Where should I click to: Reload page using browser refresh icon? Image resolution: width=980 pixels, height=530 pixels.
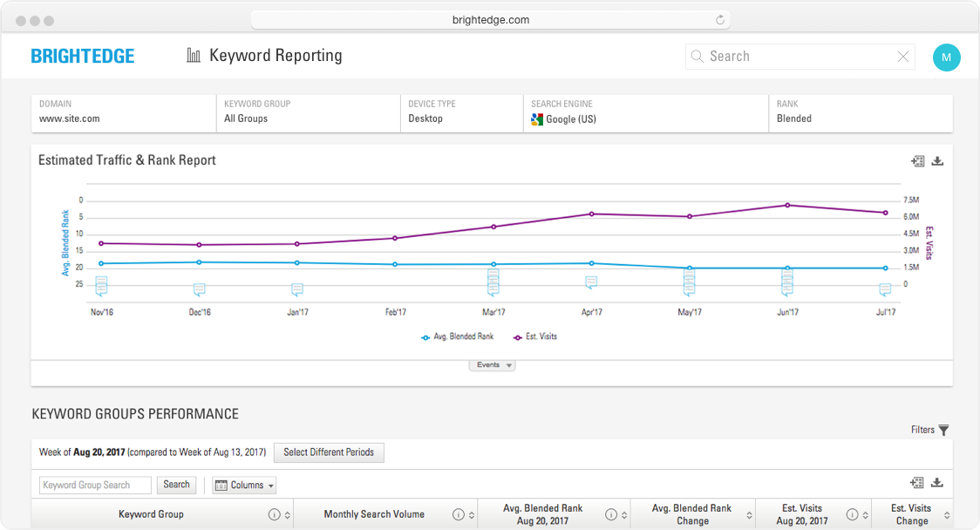point(720,20)
